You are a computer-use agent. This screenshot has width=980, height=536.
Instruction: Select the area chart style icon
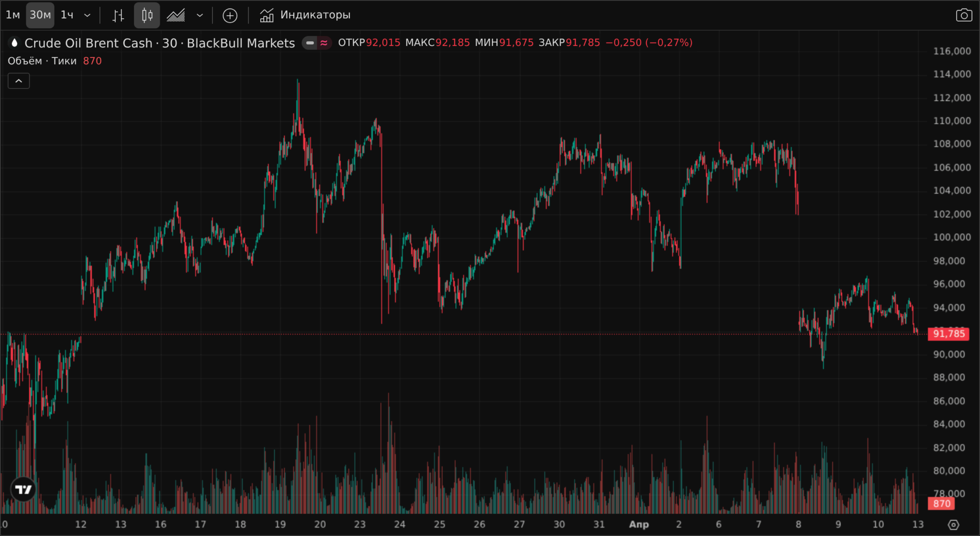176,15
